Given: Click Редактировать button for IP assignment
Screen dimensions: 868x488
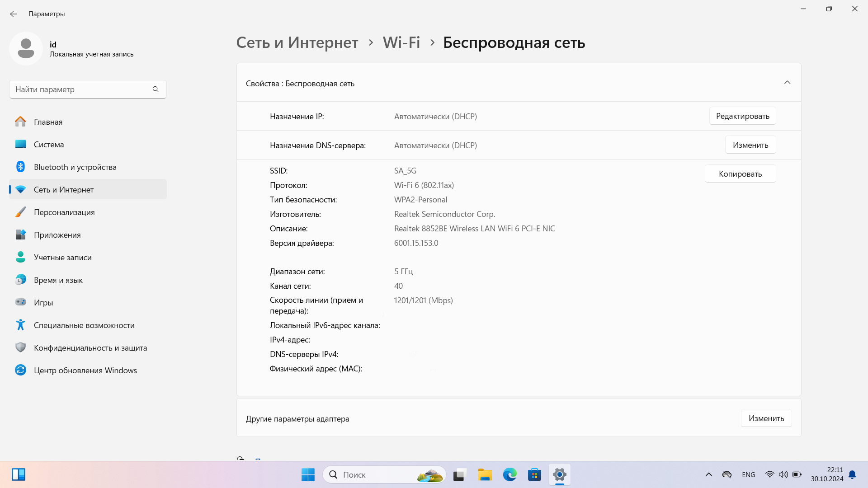Looking at the screenshot, I should [x=742, y=116].
